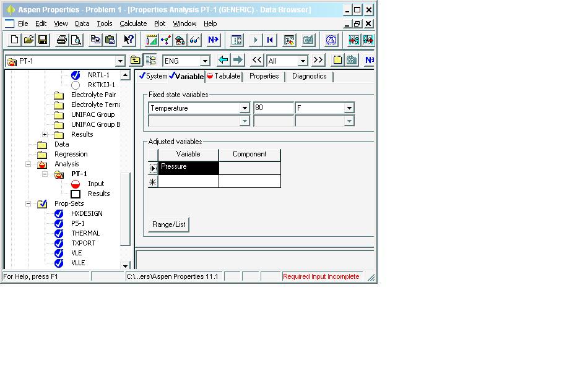Click the house-shaped toolbar icon

[180, 40]
